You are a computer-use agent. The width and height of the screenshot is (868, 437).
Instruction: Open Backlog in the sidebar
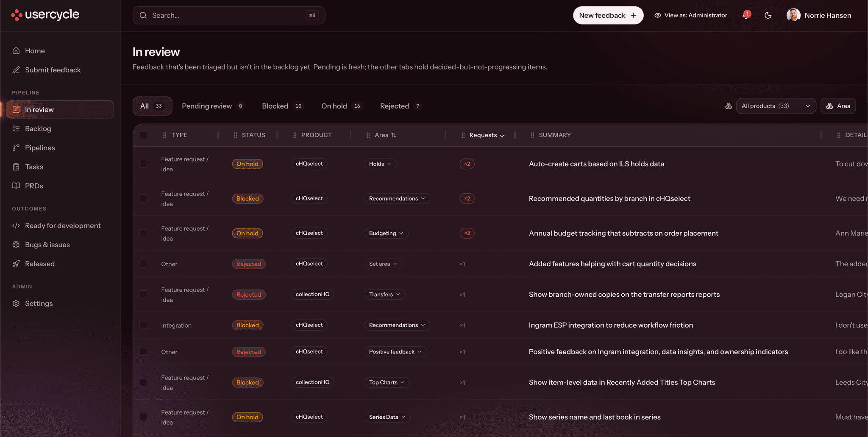[60, 128]
